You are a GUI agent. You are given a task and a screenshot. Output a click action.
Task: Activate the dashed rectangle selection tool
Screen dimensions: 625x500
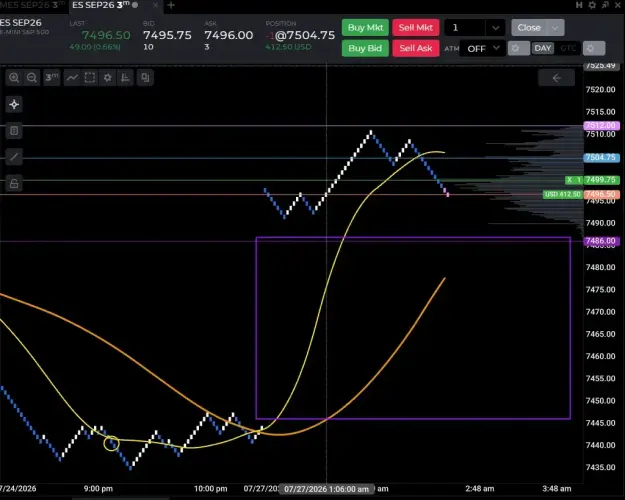point(90,77)
